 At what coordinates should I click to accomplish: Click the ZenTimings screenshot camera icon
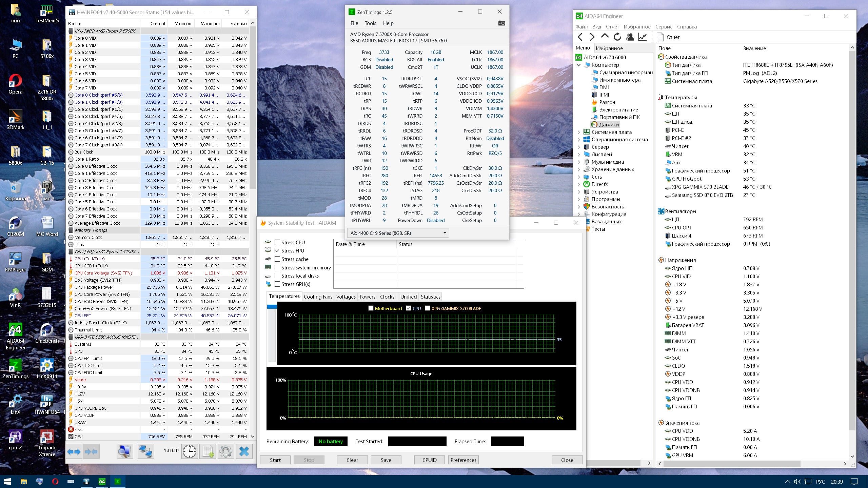(x=501, y=23)
